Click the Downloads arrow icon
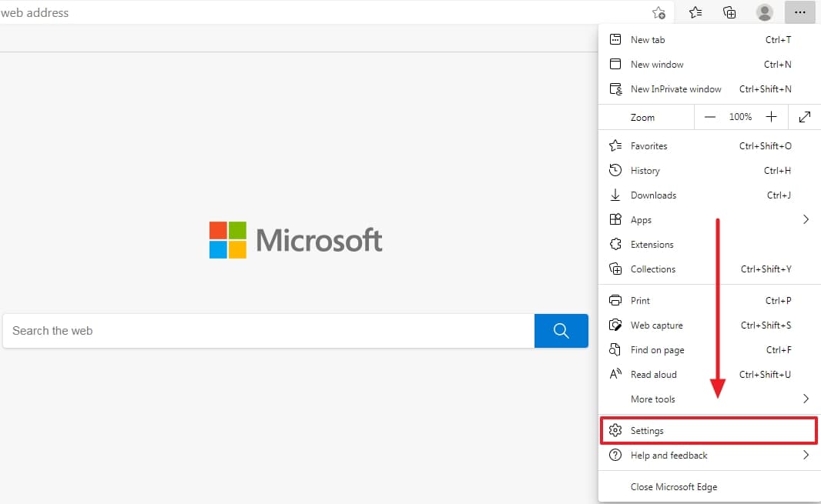The height and width of the screenshot is (504, 821). click(615, 195)
